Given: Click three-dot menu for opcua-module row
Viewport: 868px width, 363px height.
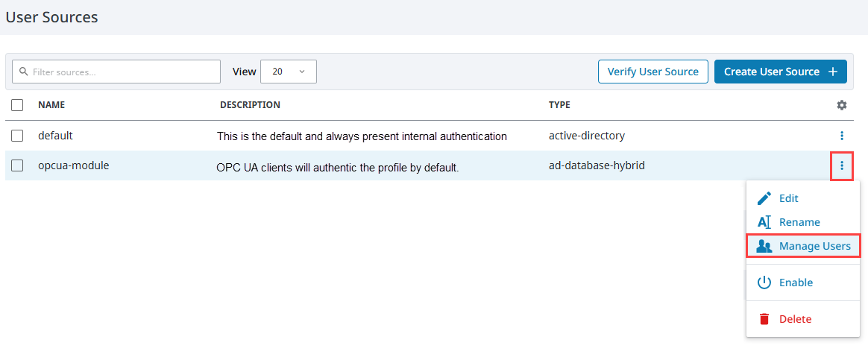Looking at the screenshot, I should 842,165.
